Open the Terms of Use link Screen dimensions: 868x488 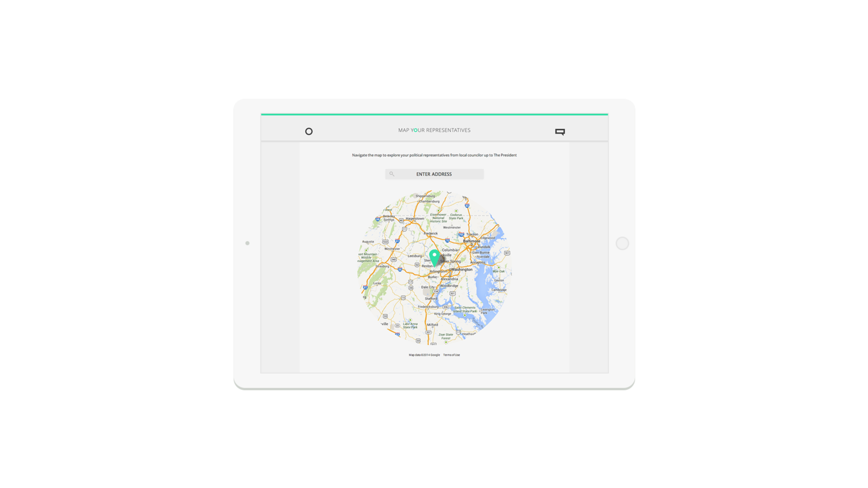click(451, 355)
